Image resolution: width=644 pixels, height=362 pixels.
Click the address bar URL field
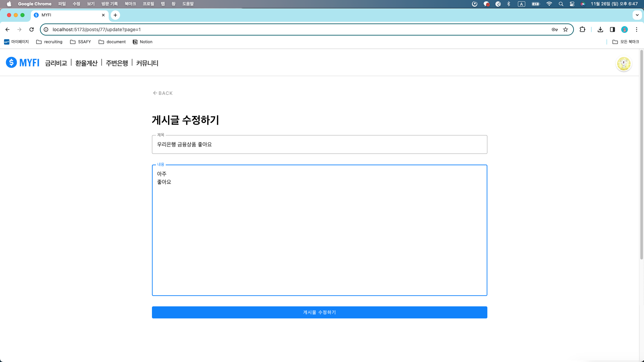(307, 29)
